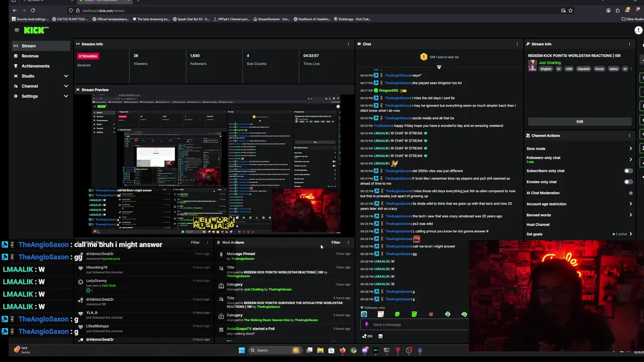Open File Explorer from taskbar
This screenshot has height=362, width=644.
[x=320, y=350]
